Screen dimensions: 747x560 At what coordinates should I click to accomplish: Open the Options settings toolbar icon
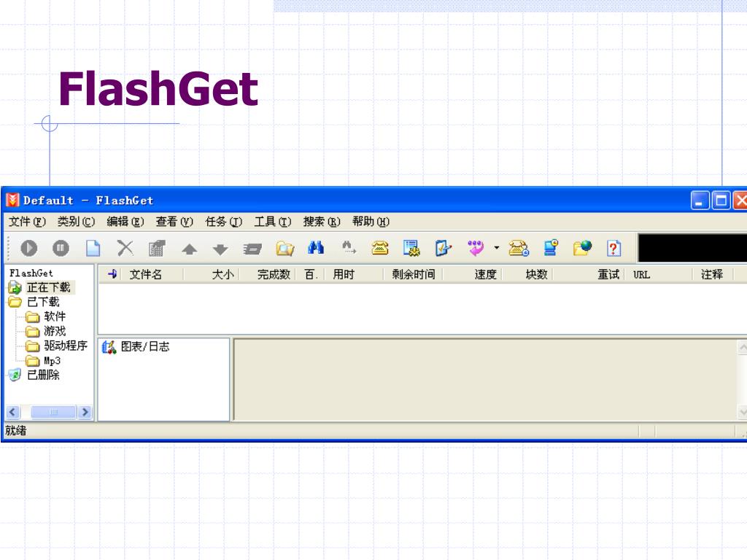pyautogui.click(x=411, y=248)
